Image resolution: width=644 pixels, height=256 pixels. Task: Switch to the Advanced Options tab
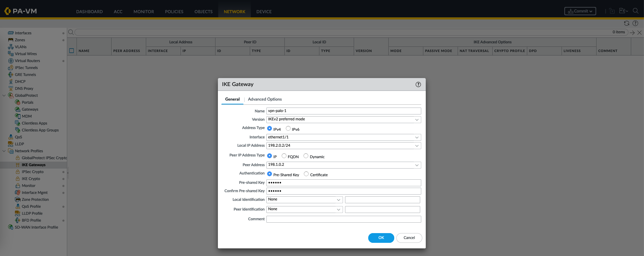pyautogui.click(x=265, y=99)
